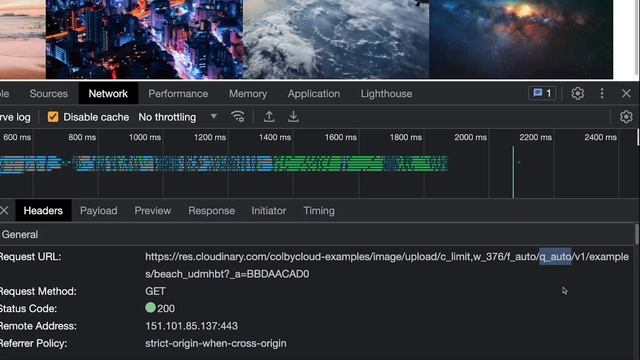The image size is (640, 360).
Task: Click the 2200 ms timeline marker
Action: (x=536, y=138)
